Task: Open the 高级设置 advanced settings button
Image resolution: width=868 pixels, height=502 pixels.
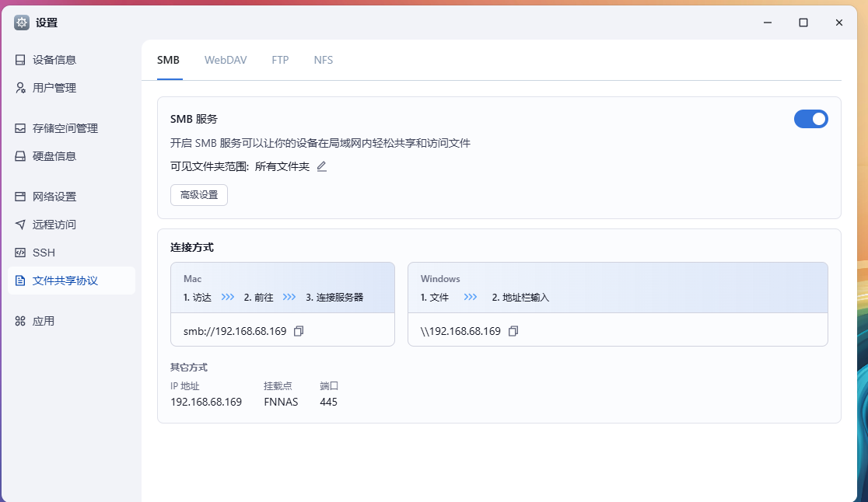Action: click(199, 195)
